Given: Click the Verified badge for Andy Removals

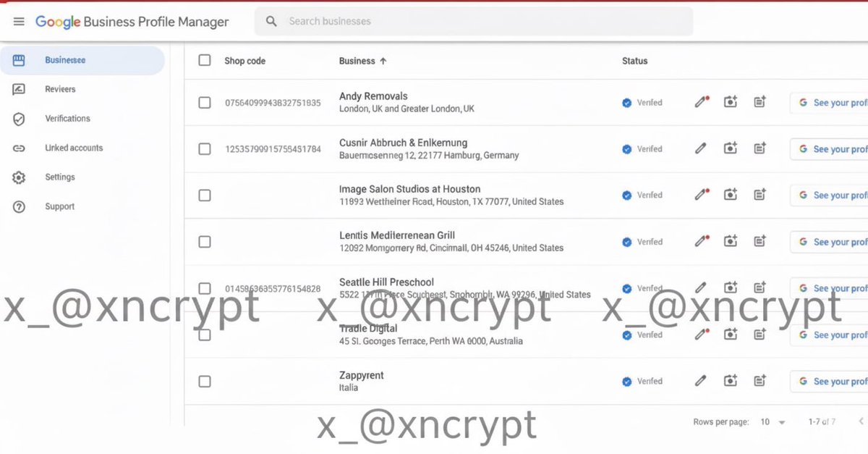Looking at the screenshot, I should coord(642,103).
